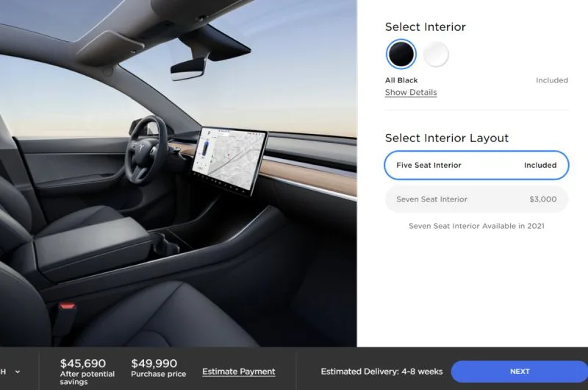Image resolution: width=588 pixels, height=390 pixels.
Task: Click the rearview mirror in interior image
Action: point(189,69)
